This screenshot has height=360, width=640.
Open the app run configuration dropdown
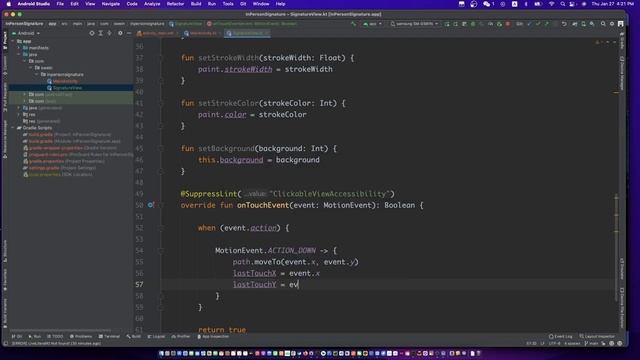(372, 24)
